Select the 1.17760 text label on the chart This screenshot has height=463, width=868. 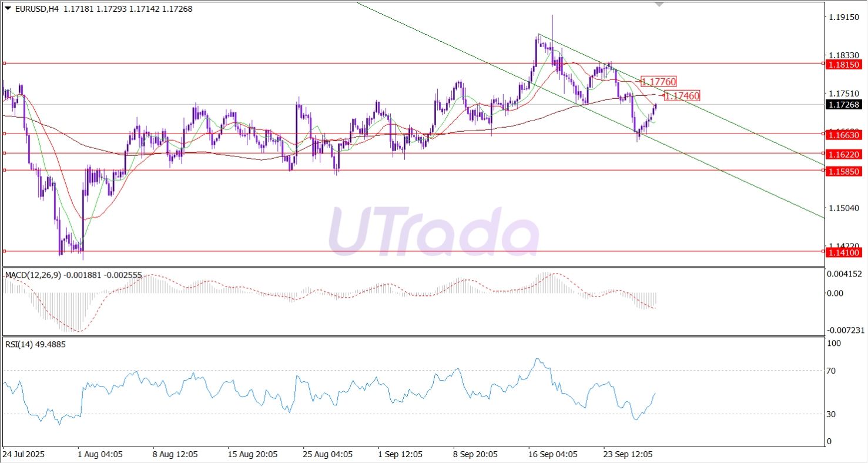[x=659, y=82]
